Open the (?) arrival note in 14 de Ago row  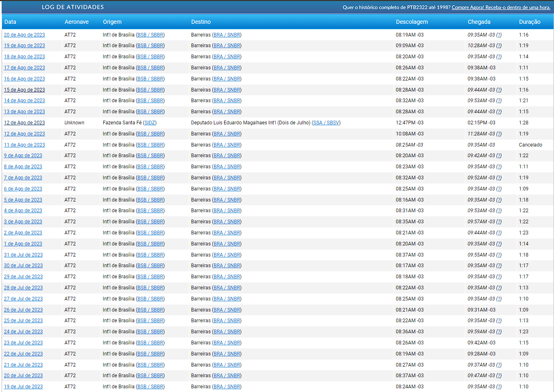point(499,101)
